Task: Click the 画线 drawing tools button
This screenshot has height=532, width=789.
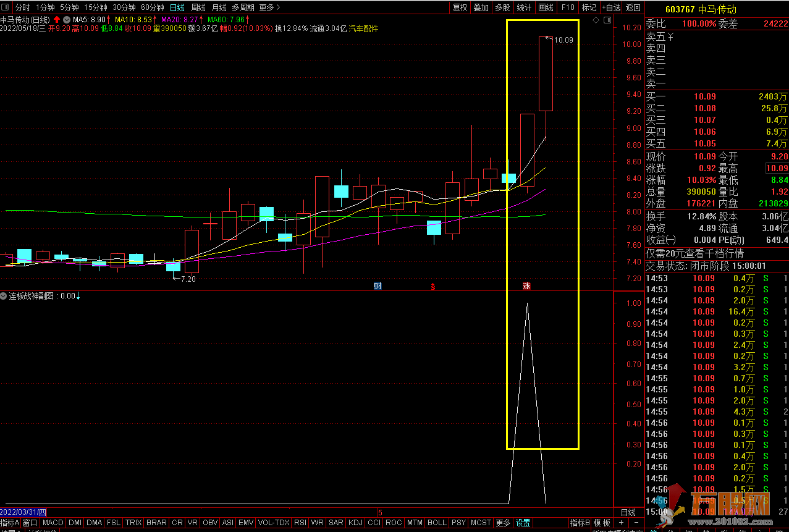Action: 546,7
